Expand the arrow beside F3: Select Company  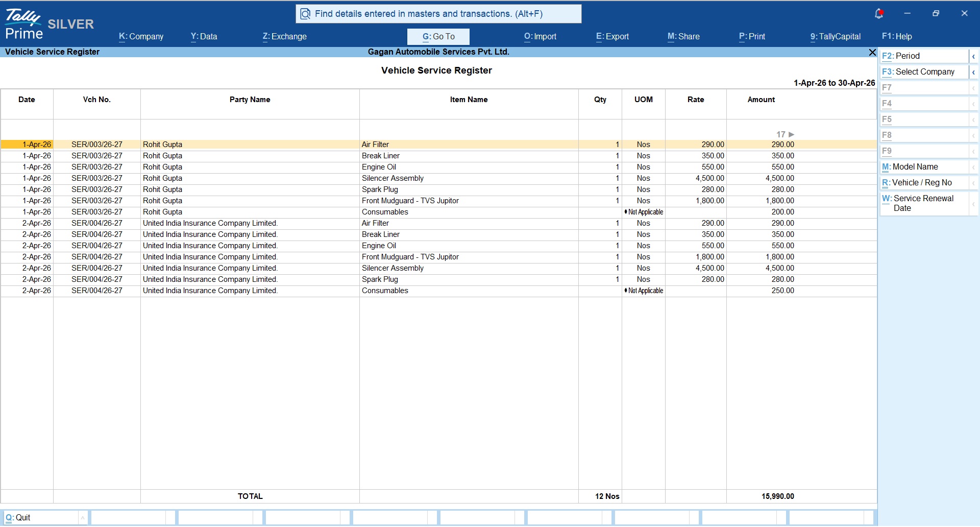pos(973,72)
